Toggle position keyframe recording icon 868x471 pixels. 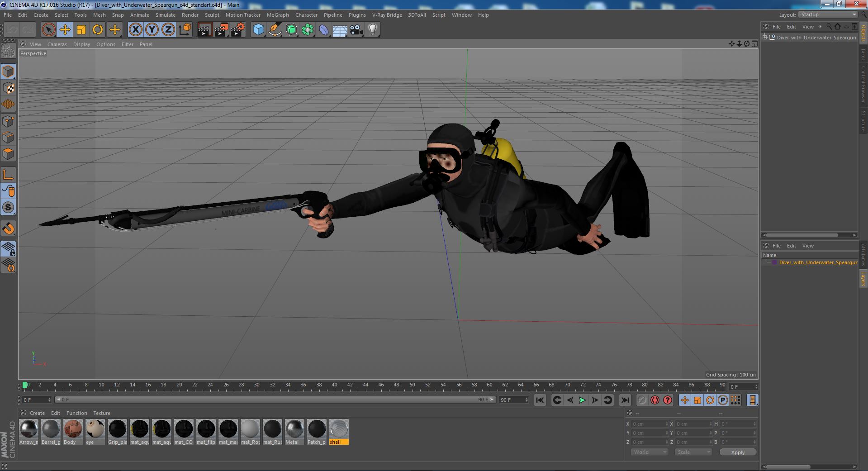point(684,400)
